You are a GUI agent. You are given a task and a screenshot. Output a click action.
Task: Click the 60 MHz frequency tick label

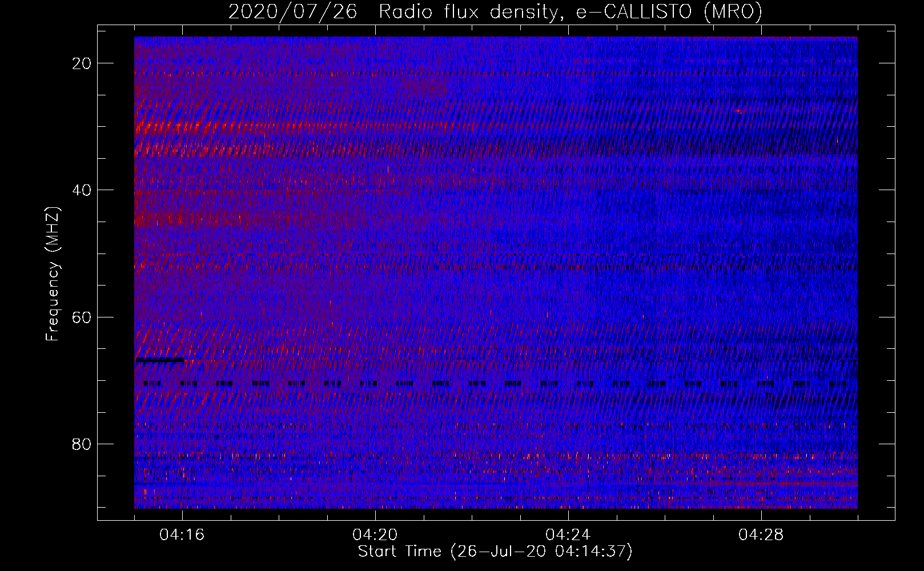pyautogui.click(x=82, y=317)
